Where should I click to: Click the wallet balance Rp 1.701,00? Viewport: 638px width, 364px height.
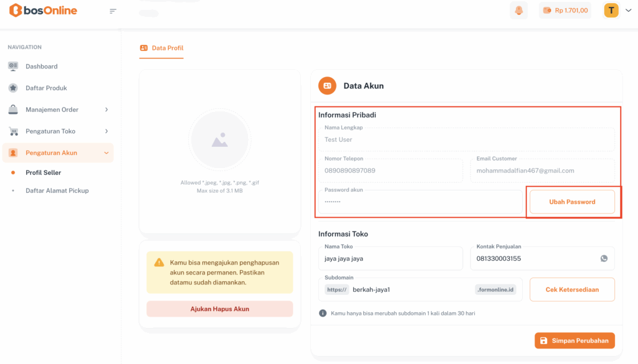(565, 11)
